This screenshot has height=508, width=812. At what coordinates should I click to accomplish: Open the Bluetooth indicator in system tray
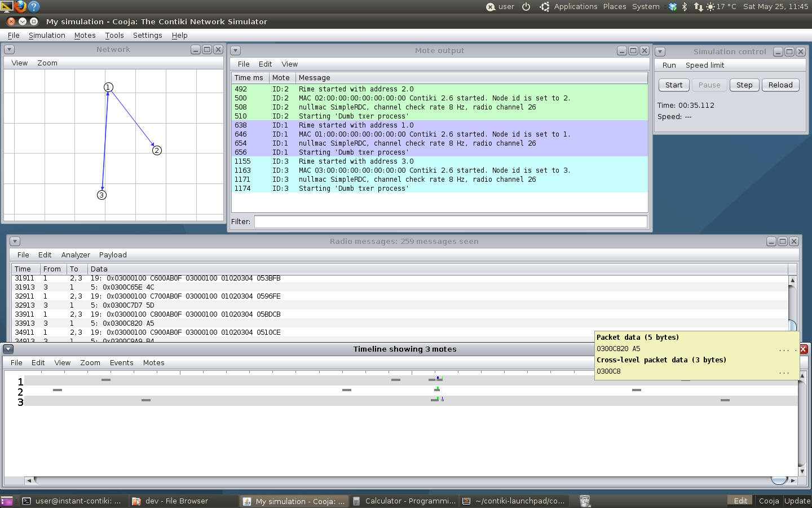pos(685,7)
